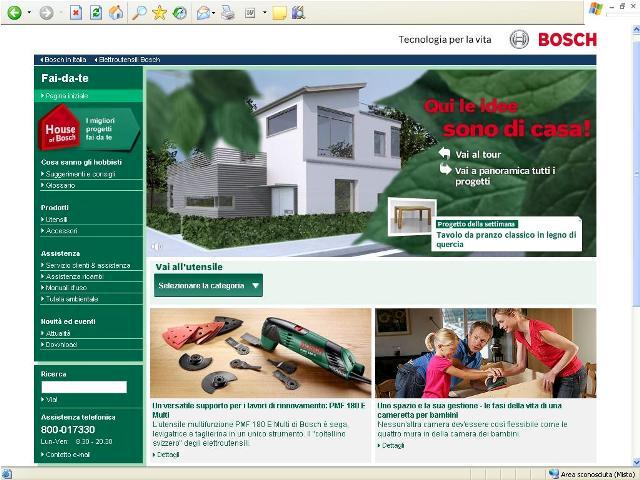Print the page with the printer icon
Viewport: 640px width, 480px height.
228,13
